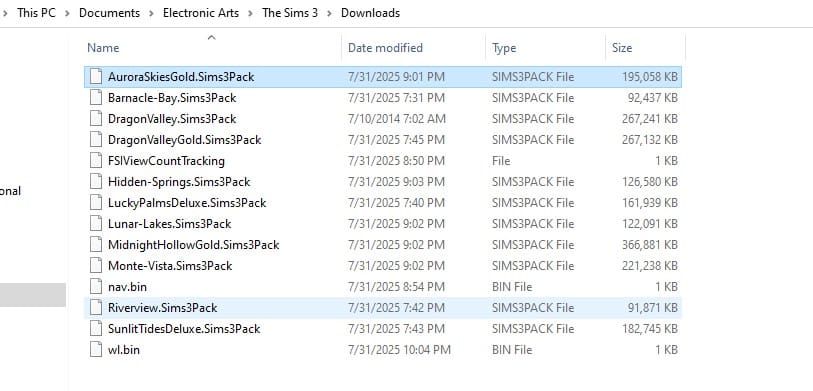The height and width of the screenshot is (391, 813).
Task: Sort files by the Name column header
Action: [103, 48]
